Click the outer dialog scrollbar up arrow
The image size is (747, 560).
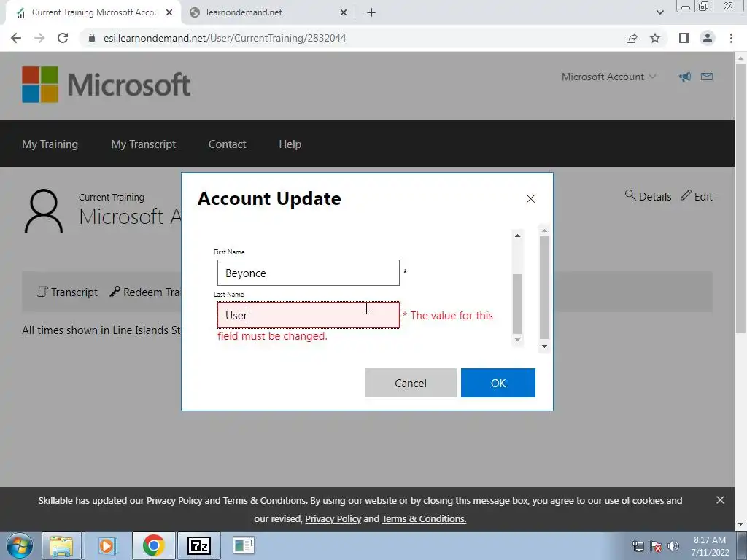(x=544, y=230)
